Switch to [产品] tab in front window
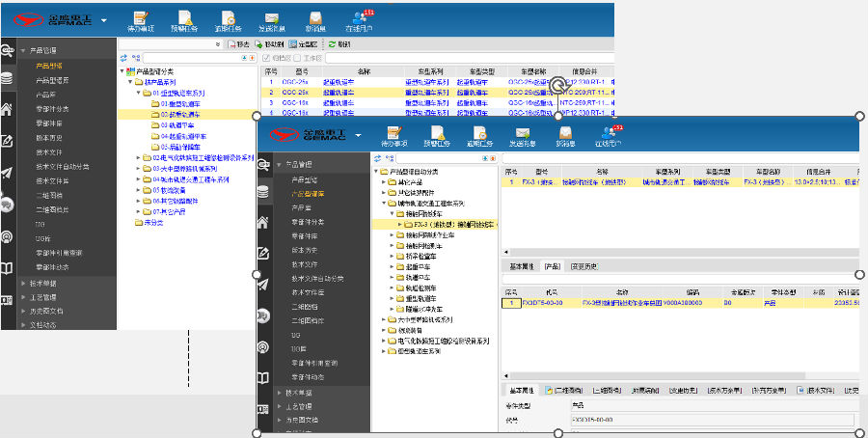The height and width of the screenshot is (438, 868). point(552,266)
